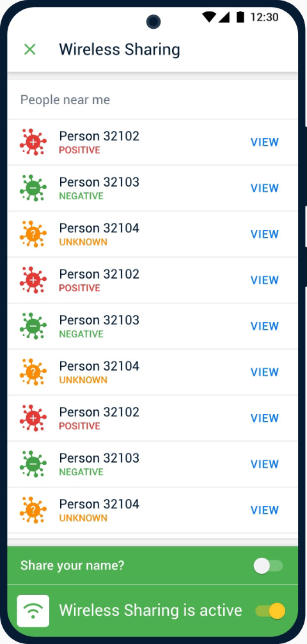The height and width of the screenshot is (644, 307).
Task: View the first Person 32103 entry
Action: [x=265, y=188]
